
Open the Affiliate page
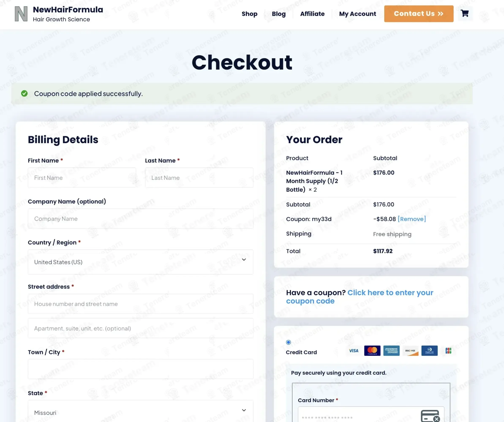pyautogui.click(x=312, y=14)
